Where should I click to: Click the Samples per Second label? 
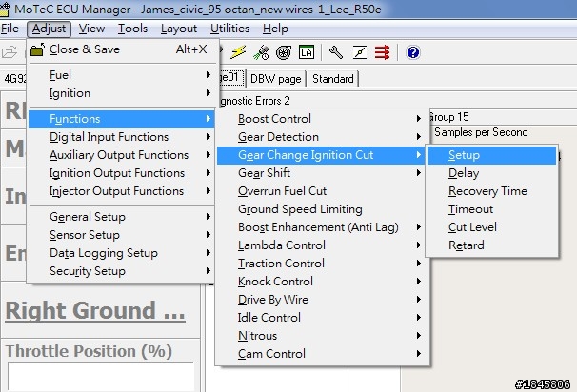tap(481, 132)
